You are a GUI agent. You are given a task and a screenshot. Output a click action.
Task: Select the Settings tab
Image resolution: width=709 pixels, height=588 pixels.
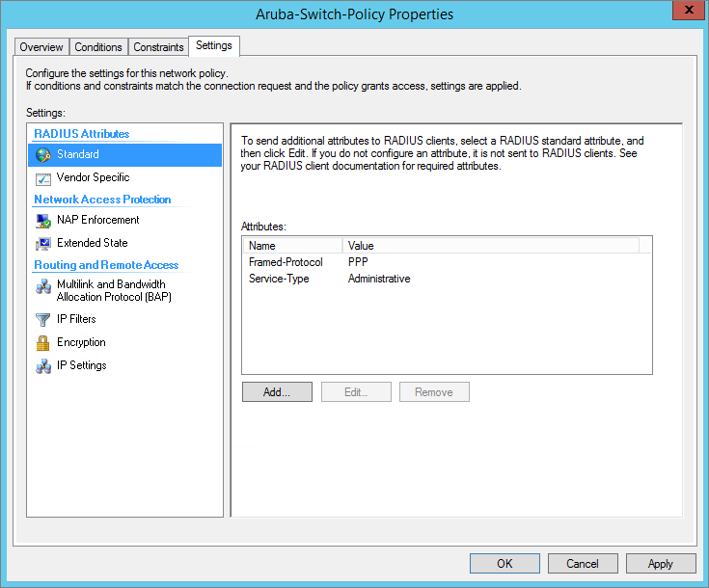pos(214,45)
